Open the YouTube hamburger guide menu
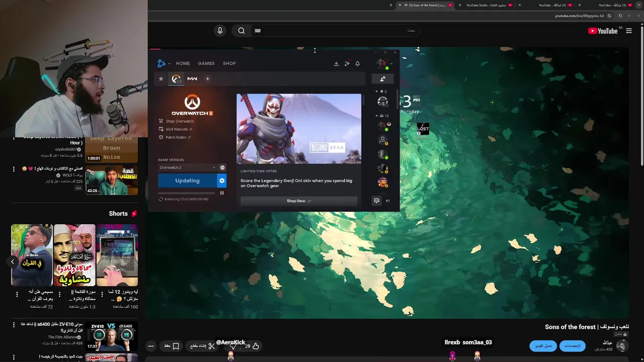 (x=629, y=31)
